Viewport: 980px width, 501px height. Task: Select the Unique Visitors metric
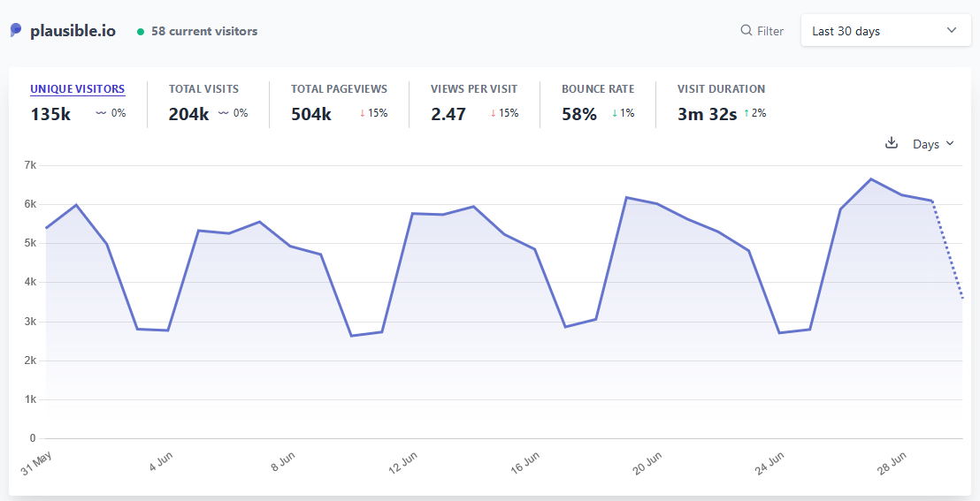tap(77, 89)
